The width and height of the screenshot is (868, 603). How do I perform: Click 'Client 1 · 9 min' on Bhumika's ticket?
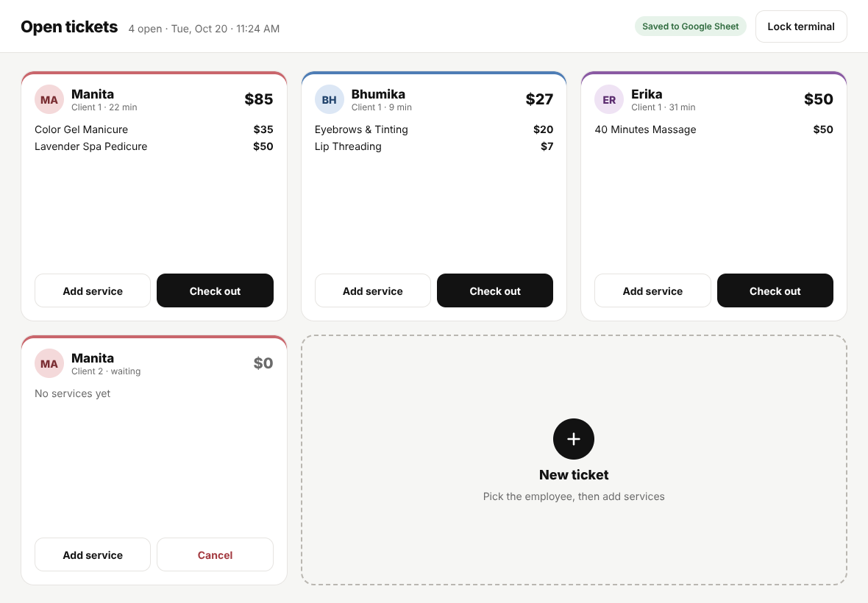382,107
